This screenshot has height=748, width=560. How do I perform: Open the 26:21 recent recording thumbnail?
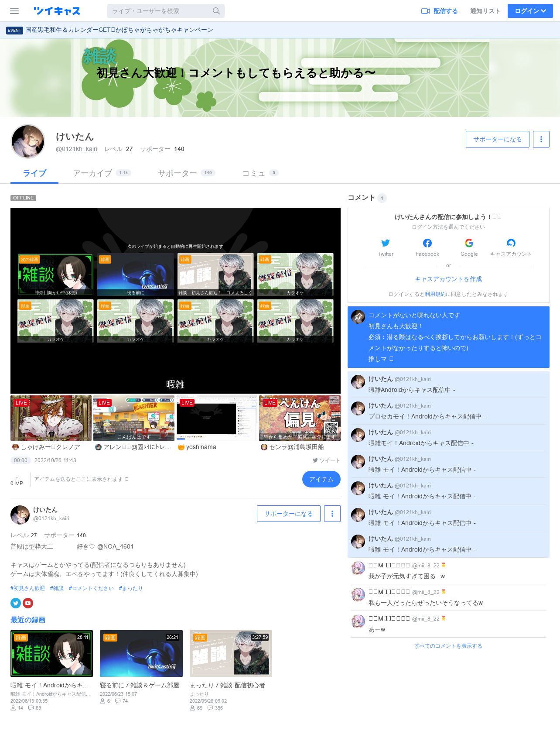[x=141, y=653]
